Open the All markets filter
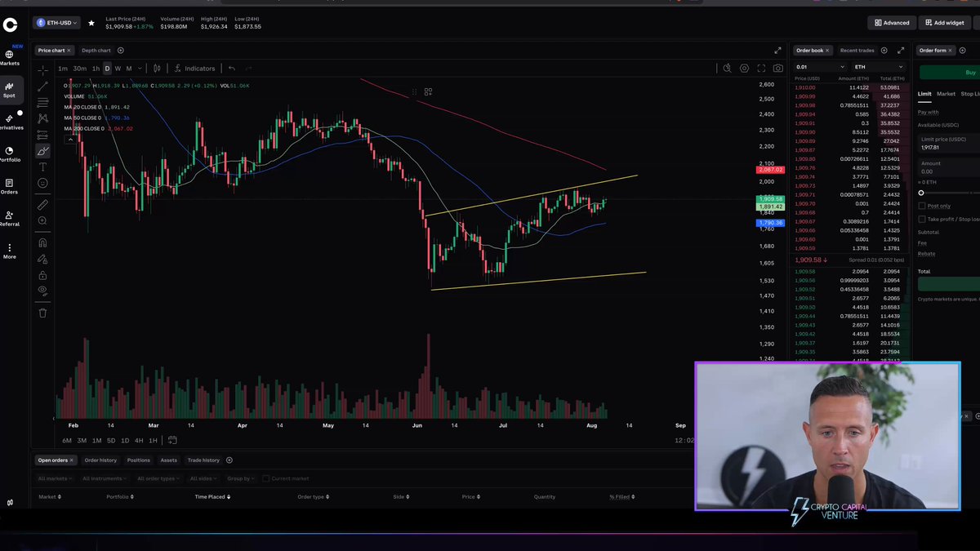The height and width of the screenshot is (551, 980). point(56,478)
